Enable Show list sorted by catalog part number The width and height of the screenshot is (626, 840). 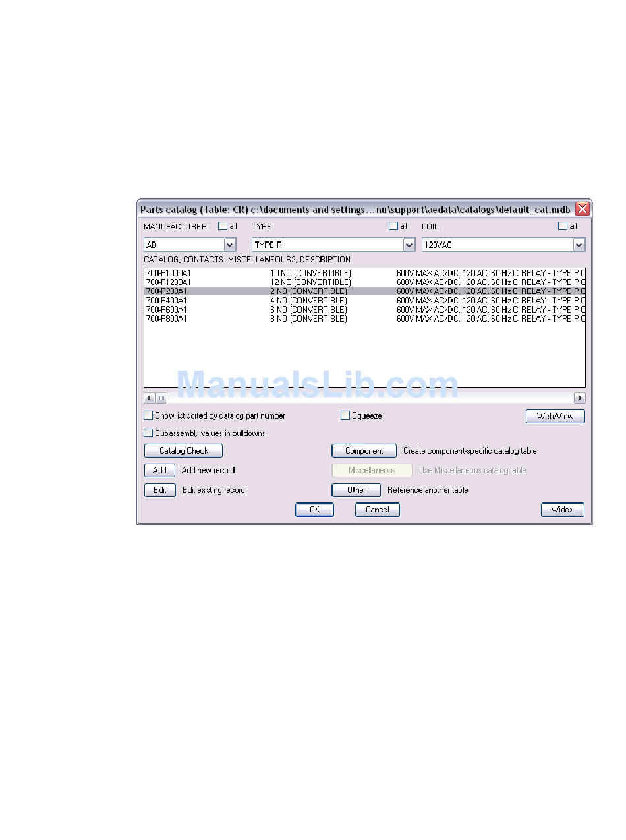point(148,416)
